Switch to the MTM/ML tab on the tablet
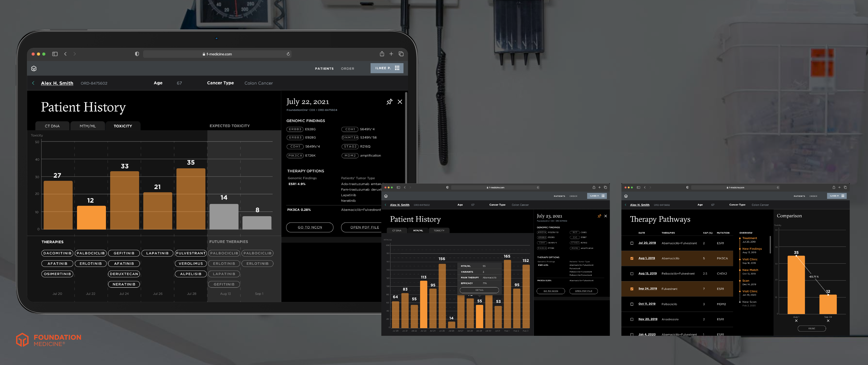Viewport: 868px width, 365px height. (88, 126)
